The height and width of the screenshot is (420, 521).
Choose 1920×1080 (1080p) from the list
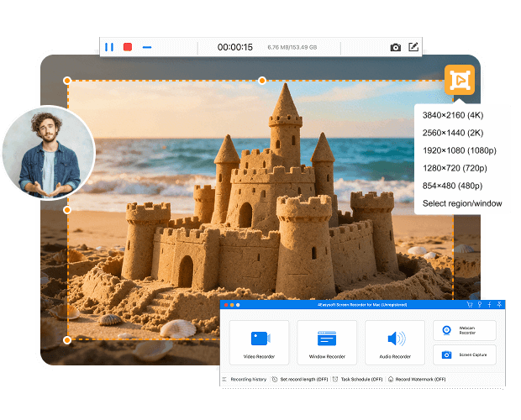pos(460,150)
